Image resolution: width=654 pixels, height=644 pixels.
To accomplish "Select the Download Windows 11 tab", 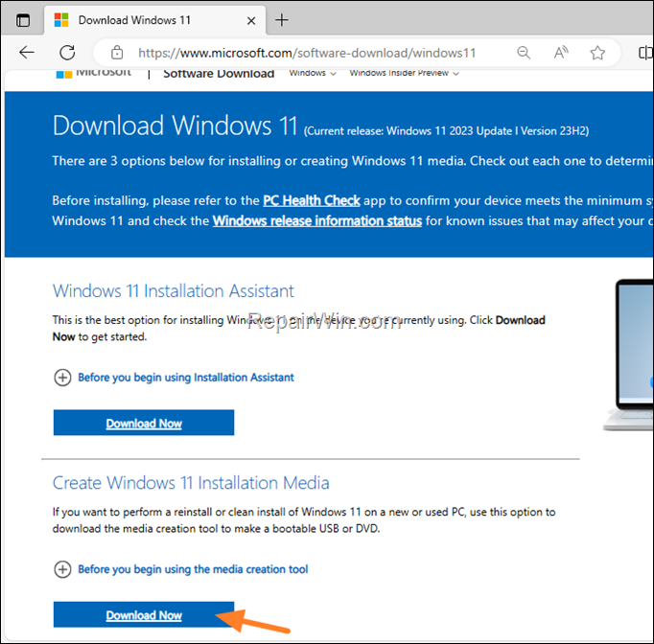I will coord(154,20).
